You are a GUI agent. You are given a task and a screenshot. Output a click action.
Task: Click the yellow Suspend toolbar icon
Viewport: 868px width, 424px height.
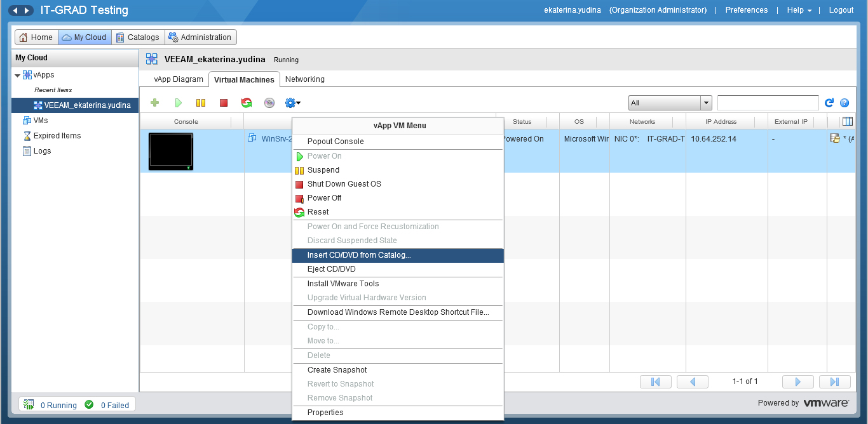[201, 103]
